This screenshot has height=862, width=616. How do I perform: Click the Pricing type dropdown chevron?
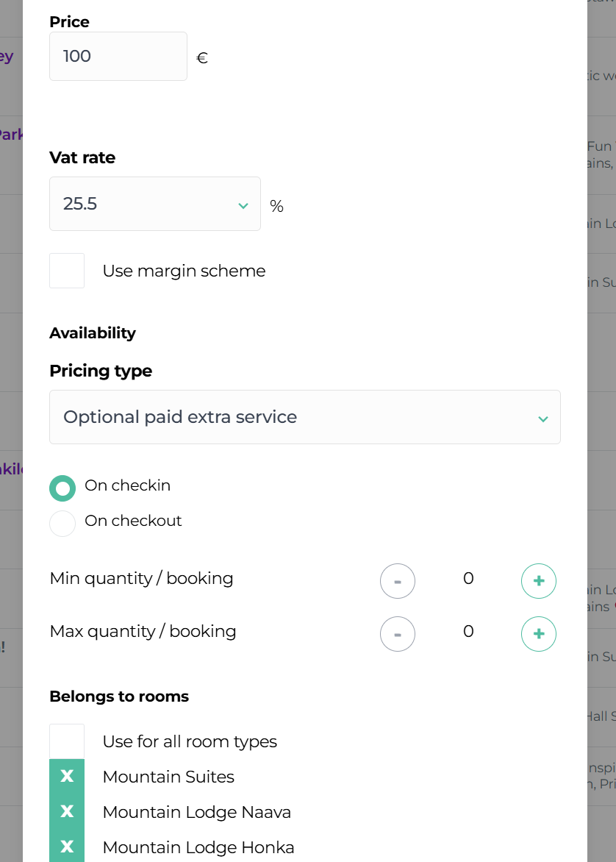coord(542,418)
